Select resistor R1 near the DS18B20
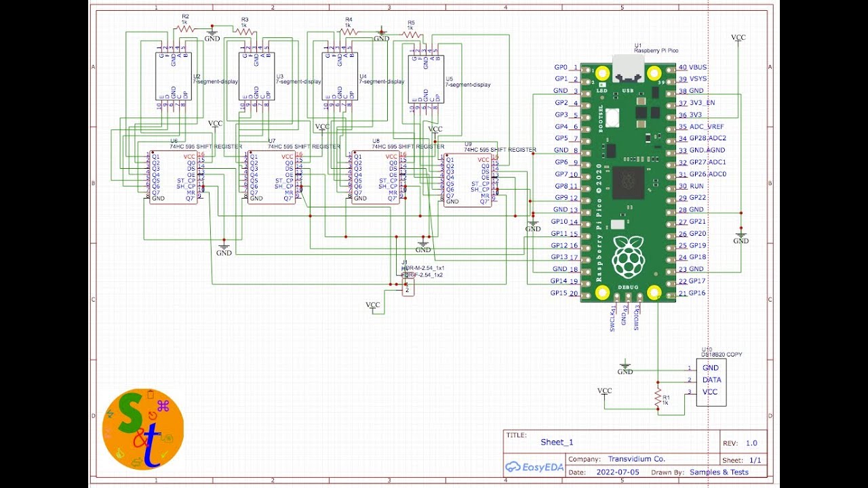Viewport: 868px width, 488px height. pyautogui.click(x=657, y=398)
